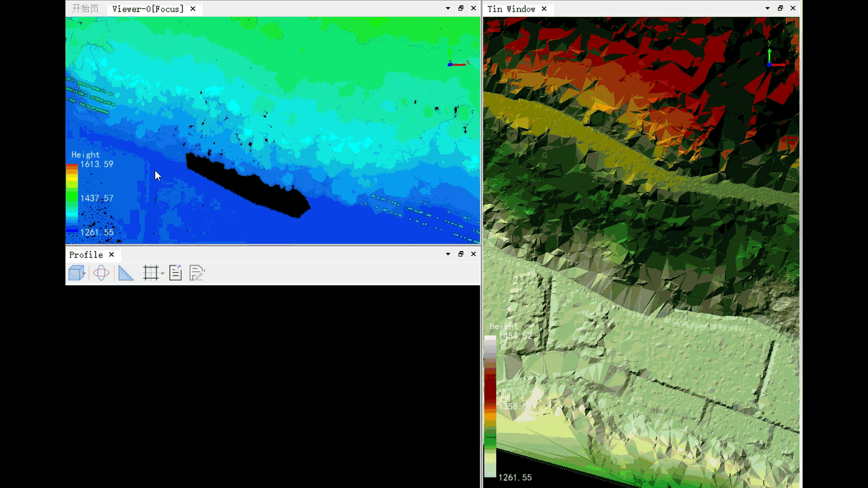Click the black ship-shaped void in Viewer-0

[247, 185]
